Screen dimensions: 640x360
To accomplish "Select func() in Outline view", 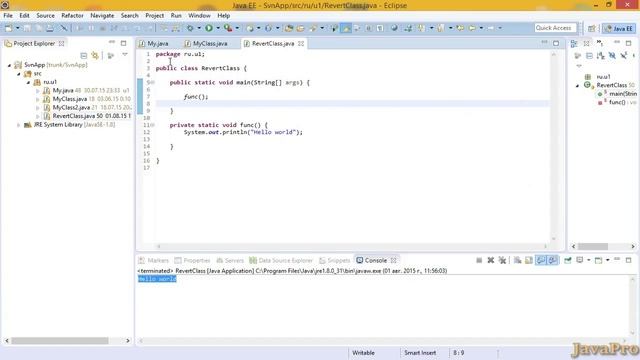I will tap(617, 102).
